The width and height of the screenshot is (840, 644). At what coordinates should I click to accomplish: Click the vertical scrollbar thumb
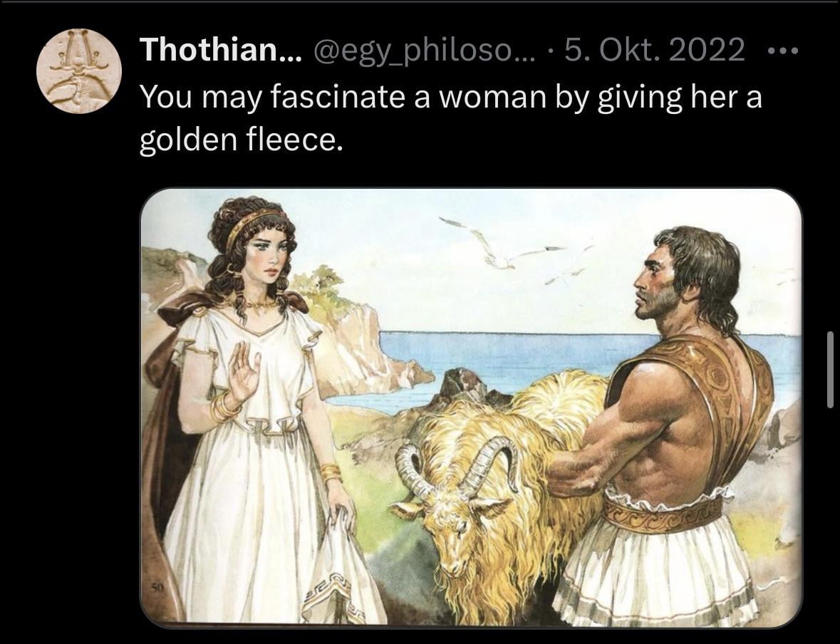(830, 370)
